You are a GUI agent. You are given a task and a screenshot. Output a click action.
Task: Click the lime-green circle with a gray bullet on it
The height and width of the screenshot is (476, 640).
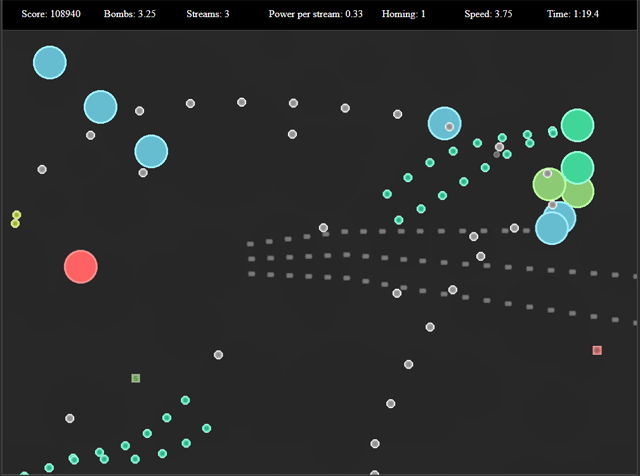pyautogui.click(x=549, y=184)
